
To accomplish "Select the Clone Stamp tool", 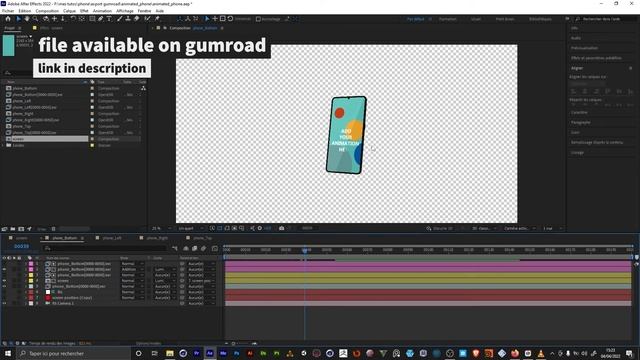I will coord(128,19).
